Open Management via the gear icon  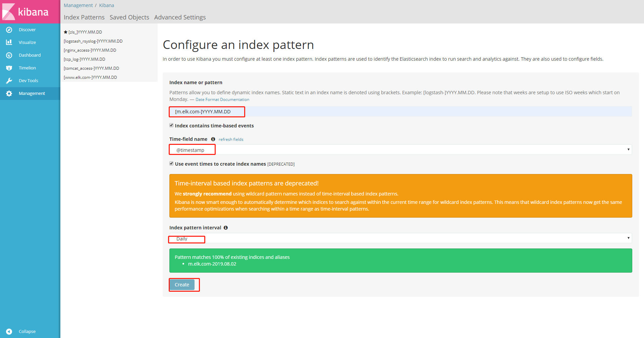pyautogui.click(x=9, y=94)
